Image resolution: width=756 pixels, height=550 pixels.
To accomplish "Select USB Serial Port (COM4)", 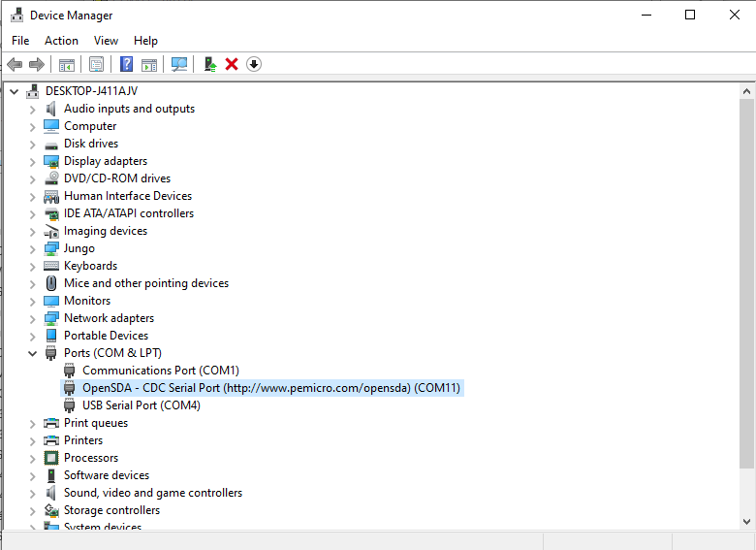I will coord(141,405).
